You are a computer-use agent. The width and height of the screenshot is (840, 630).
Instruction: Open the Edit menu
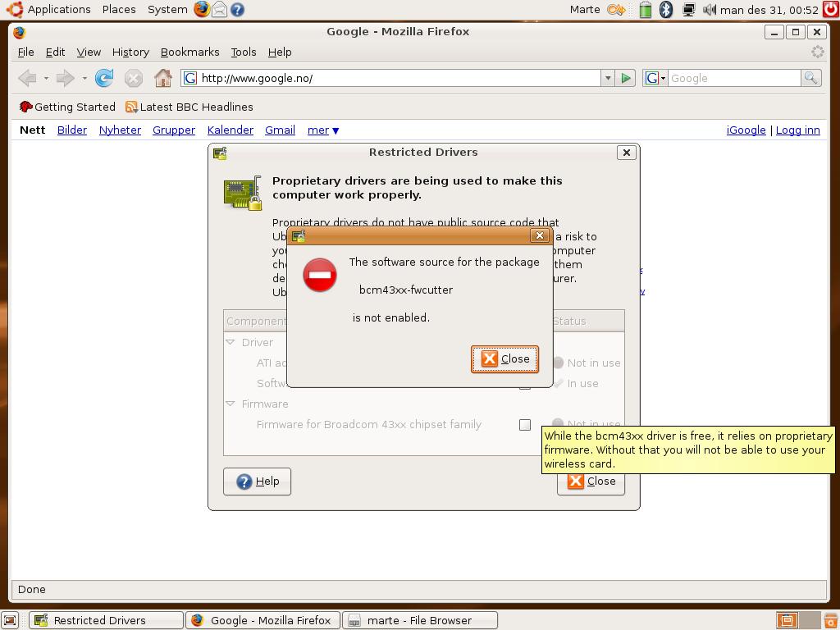[55, 52]
